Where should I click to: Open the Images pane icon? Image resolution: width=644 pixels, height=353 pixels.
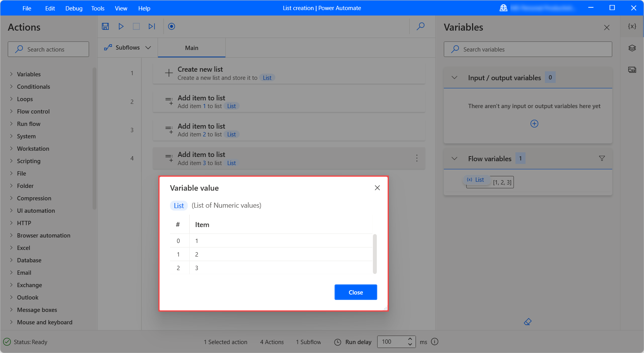pyautogui.click(x=632, y=70)
